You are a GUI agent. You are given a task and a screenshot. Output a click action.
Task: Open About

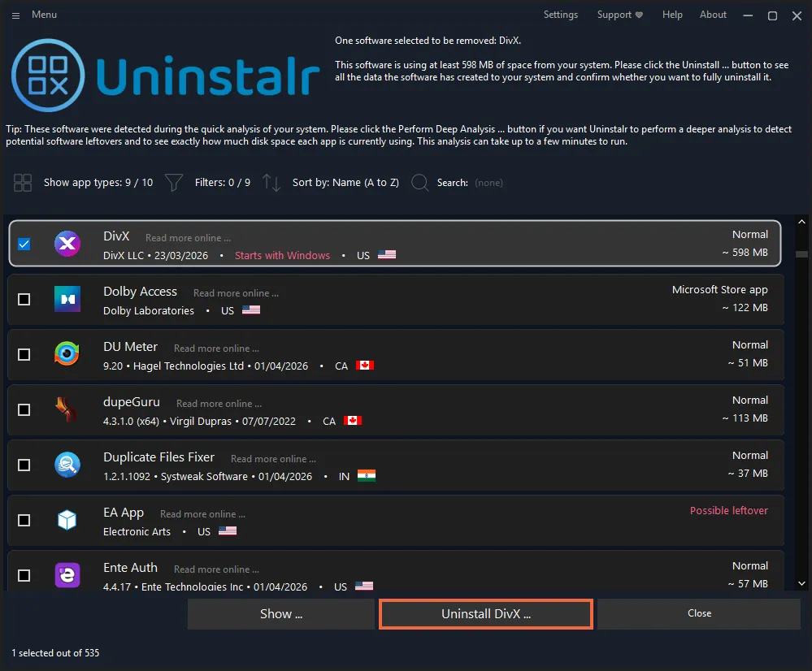[713, 15]
